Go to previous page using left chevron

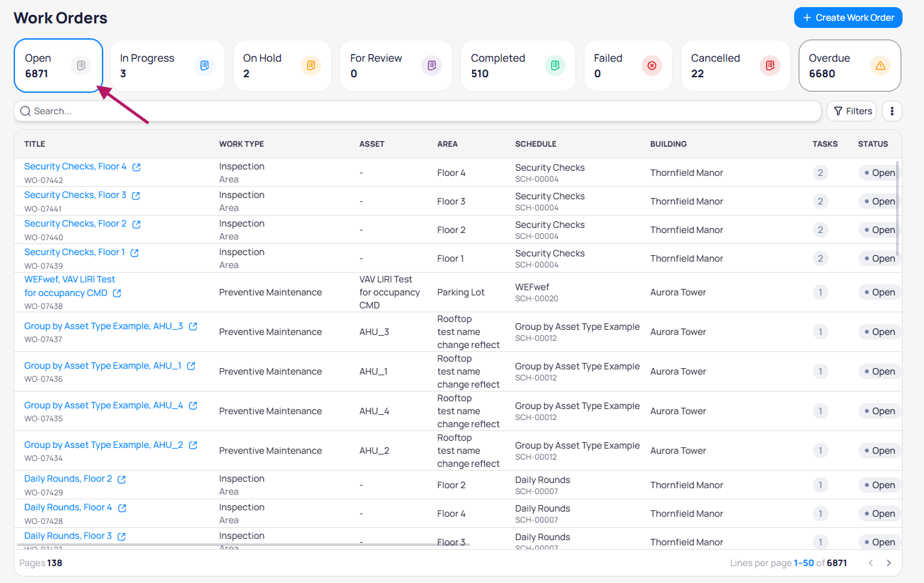click(x=871, y=563)
